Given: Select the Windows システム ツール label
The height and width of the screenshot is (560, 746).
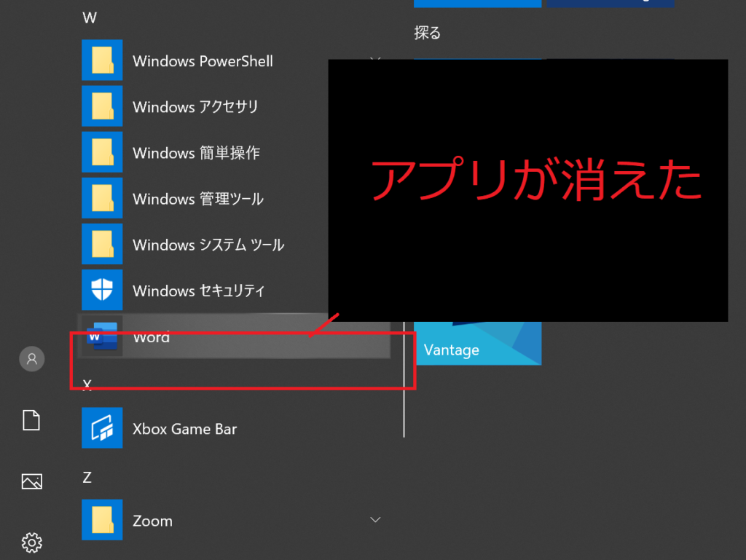Looking at the screenshot, I should 208,245.
